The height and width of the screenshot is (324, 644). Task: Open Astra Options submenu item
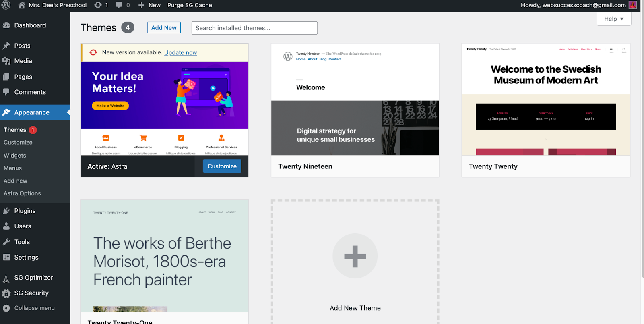[22, 193]
